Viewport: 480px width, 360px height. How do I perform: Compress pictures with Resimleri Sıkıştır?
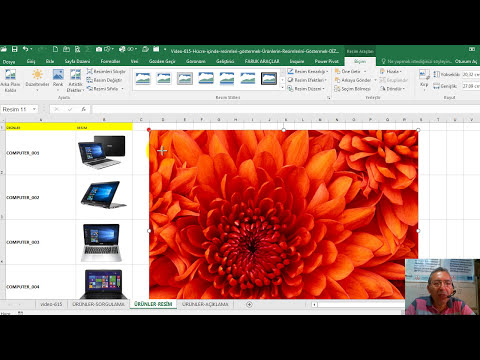point(106,71)
